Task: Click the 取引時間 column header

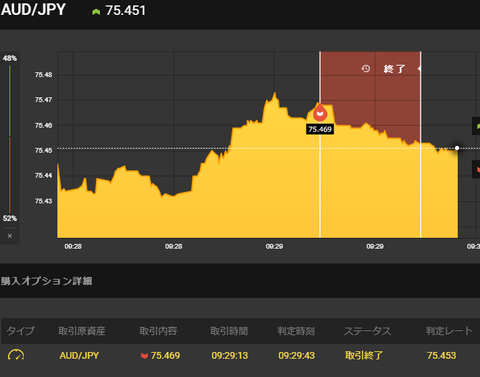Action: [x=229, y=331]
